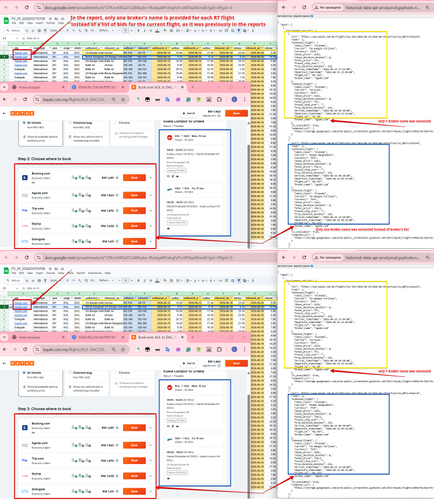The height and width of the screenshot is (500, 434).
Task: Click the Google Translate extension in the upper Kayak window
Action: [x=167, y=99]
